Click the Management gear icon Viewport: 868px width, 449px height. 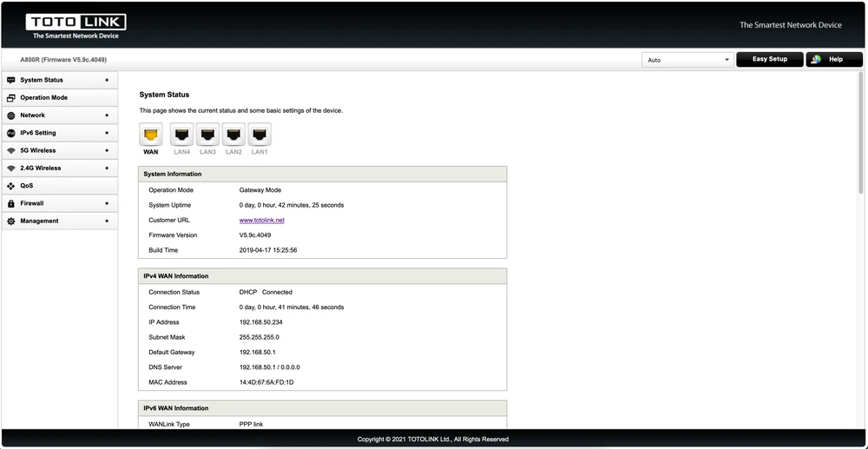pos(11,221)
